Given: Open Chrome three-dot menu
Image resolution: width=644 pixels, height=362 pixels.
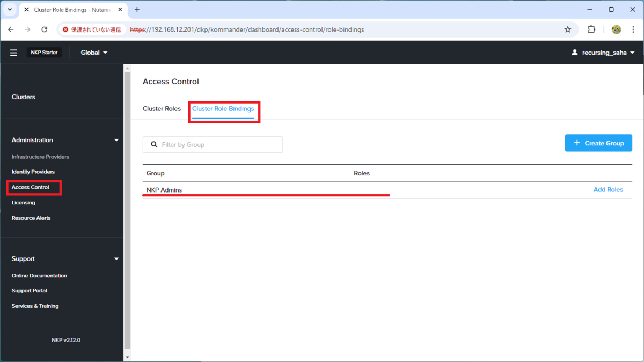Looking at the screenshot, I should click(x=633, y=29).
